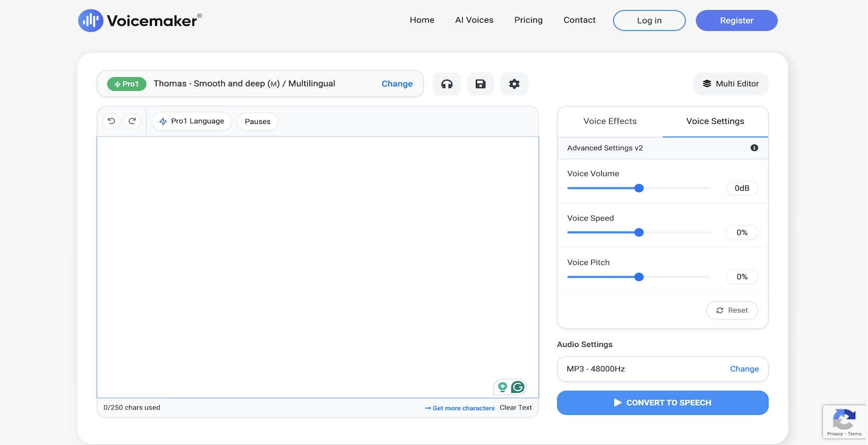Click the Audio Settings heading
This screenshot has height=445, width=868.
584,344
